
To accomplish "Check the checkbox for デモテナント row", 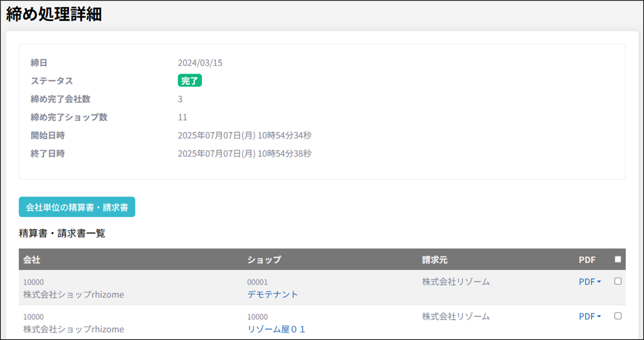I will (x=618, y=281).
